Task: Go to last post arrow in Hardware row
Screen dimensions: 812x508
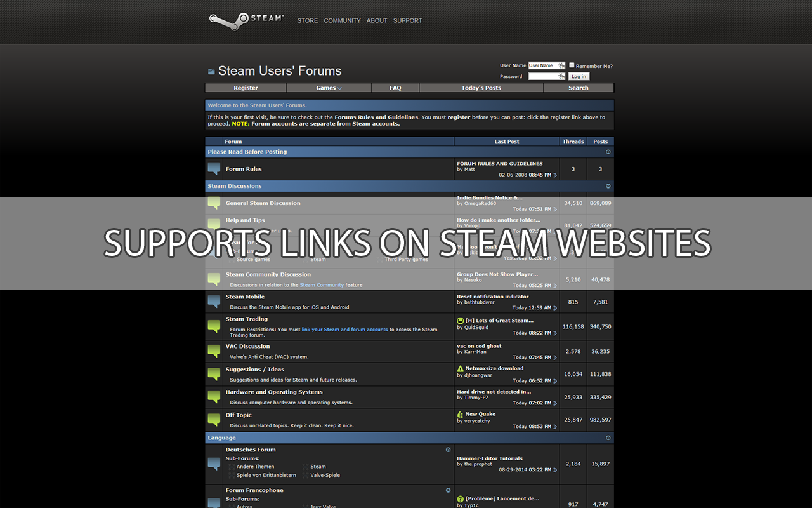Action: (555, 403)
